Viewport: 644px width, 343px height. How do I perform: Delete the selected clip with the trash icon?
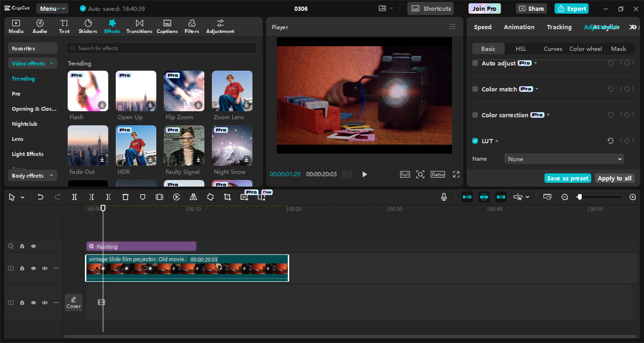[125, 197]
